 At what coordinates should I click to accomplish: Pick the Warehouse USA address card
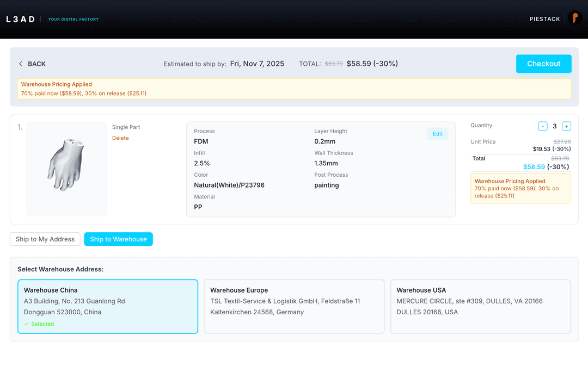(x=480, y=306)
